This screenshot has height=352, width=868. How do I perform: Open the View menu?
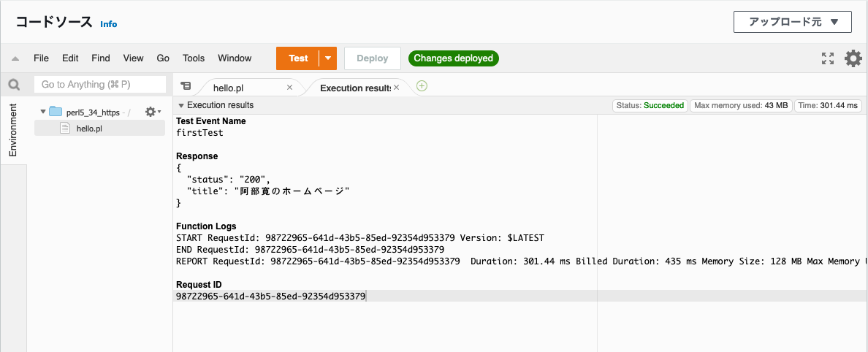pos(134,58)
